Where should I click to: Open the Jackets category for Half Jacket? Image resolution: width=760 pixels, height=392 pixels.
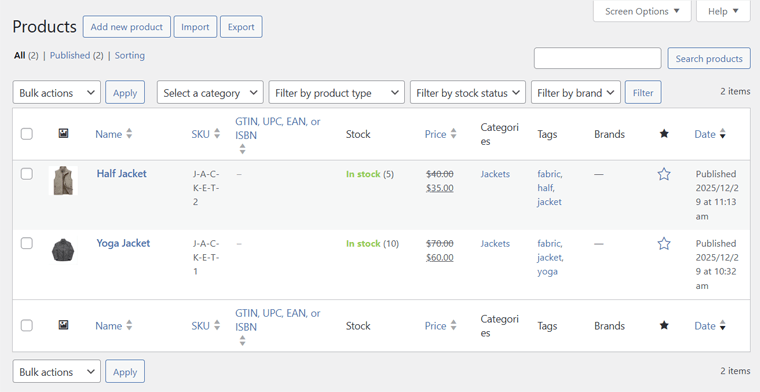pyautogui.click(x=495, y=174)
